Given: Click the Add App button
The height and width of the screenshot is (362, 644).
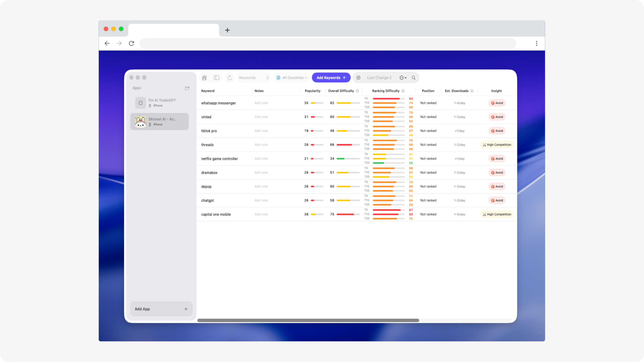Looking at the screenshot, I should click(x=161, y=309).
